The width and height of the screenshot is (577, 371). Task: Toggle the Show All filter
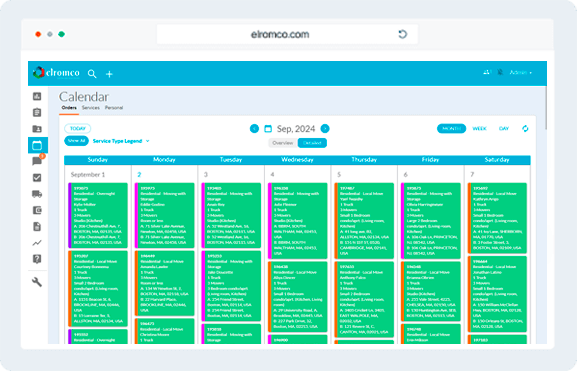pyautogui.click(x=77, y=141)
